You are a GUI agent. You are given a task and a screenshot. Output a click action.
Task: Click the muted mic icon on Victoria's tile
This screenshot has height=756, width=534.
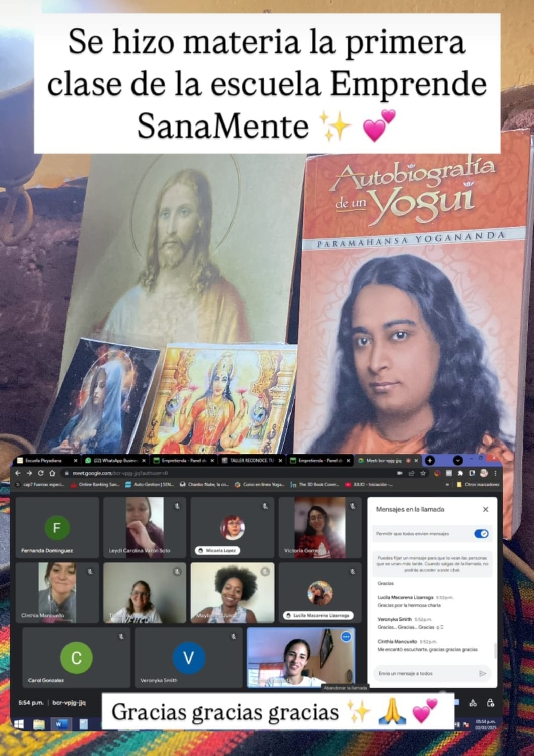353,507
